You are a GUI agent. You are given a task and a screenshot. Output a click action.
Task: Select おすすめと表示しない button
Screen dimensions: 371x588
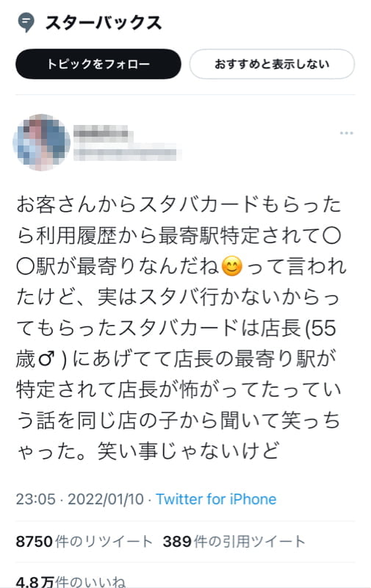(x=272, y=64)
